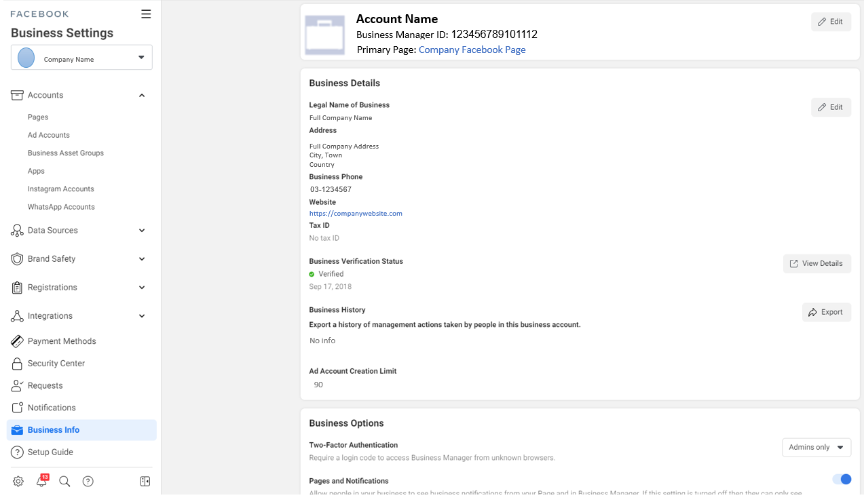The height and width of the screenshot is (504, 864).
Task: Open the Admins only dropdown
Action: (816, 448)
